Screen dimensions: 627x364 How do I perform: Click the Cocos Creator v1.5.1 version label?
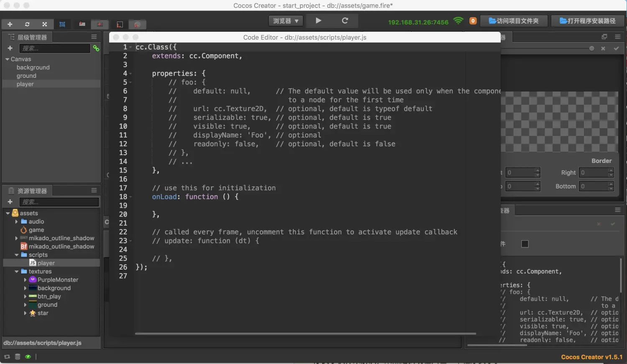coord(591,357)
